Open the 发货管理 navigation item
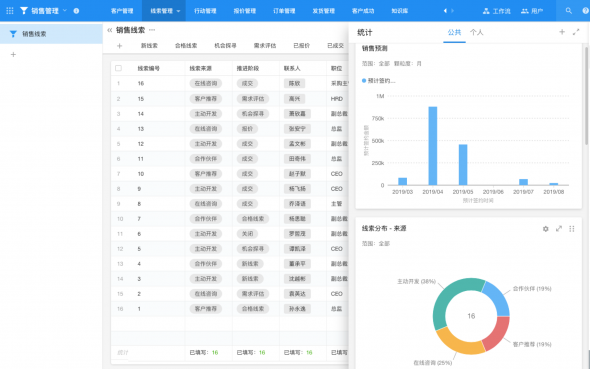The image size is (590, 369). [324, 11]
